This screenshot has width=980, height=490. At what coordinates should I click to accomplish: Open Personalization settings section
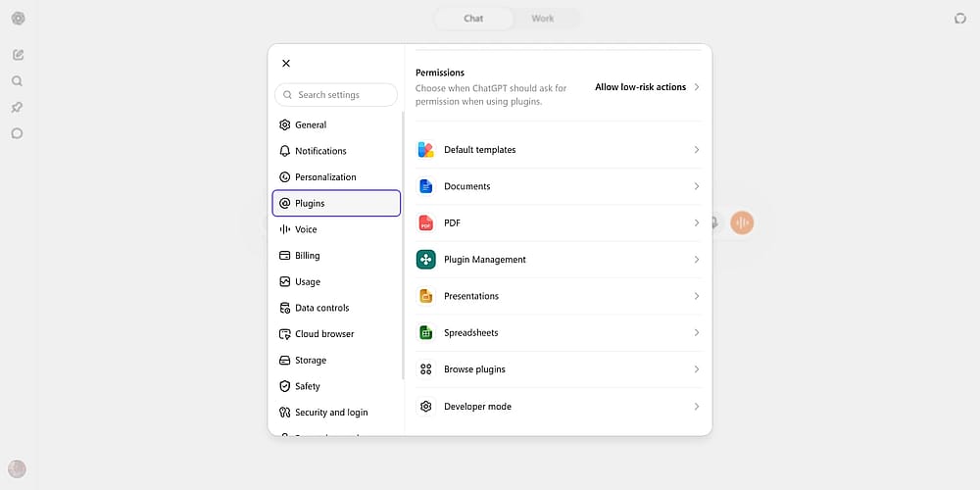(336, 177)
